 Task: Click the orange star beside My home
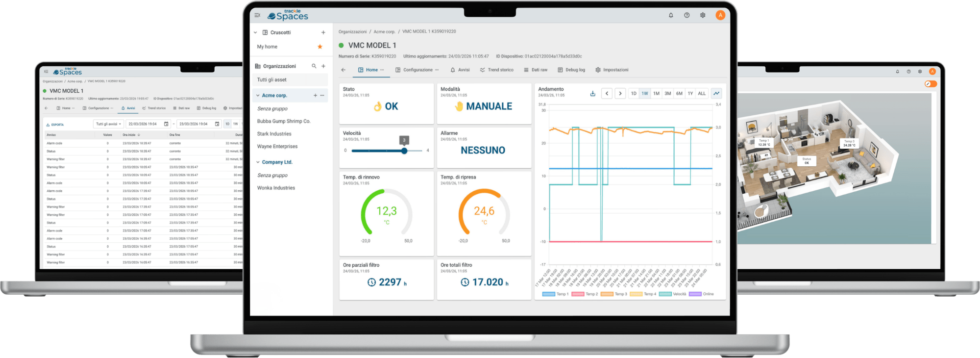320,47
